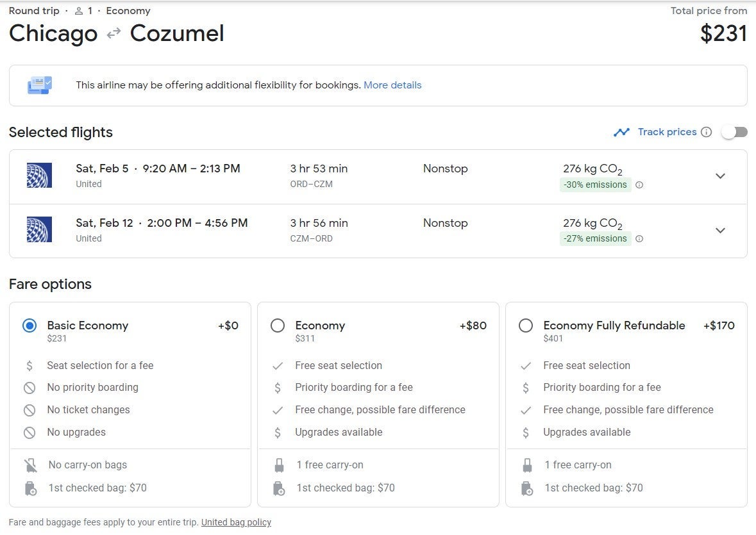The height and width of the screenshot is (535, 756).
Task: Open the United bag policy link
Action: click(x=236, y=522)
